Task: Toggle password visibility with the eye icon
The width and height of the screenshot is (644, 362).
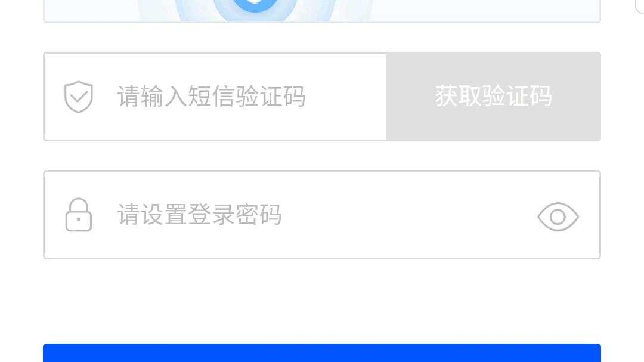Action: point(558,216)
